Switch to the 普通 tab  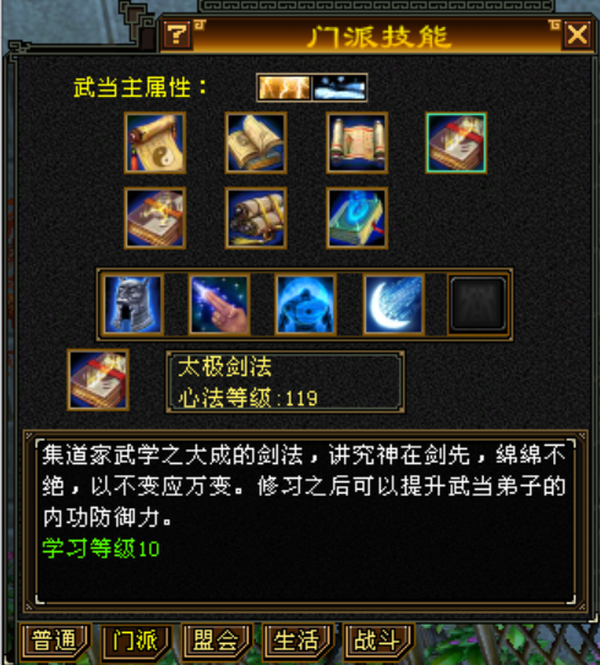(x=54, y=641)
